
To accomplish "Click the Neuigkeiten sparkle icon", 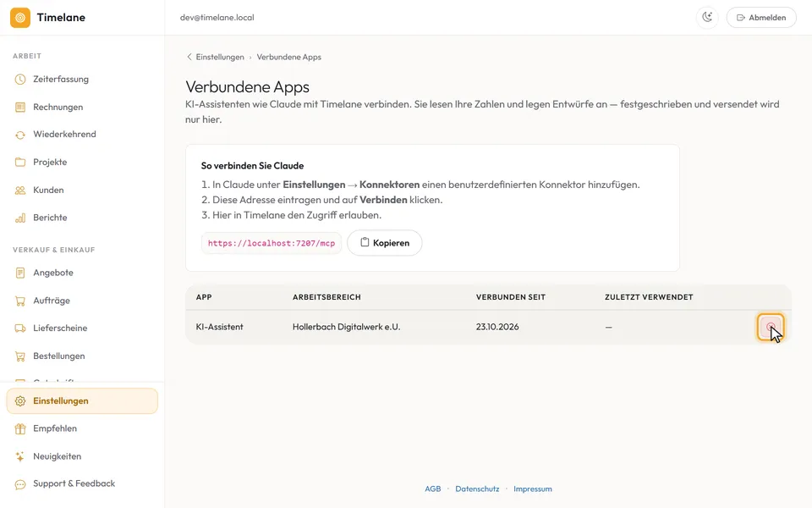I will pyautogui.click(x=20, y=456).
